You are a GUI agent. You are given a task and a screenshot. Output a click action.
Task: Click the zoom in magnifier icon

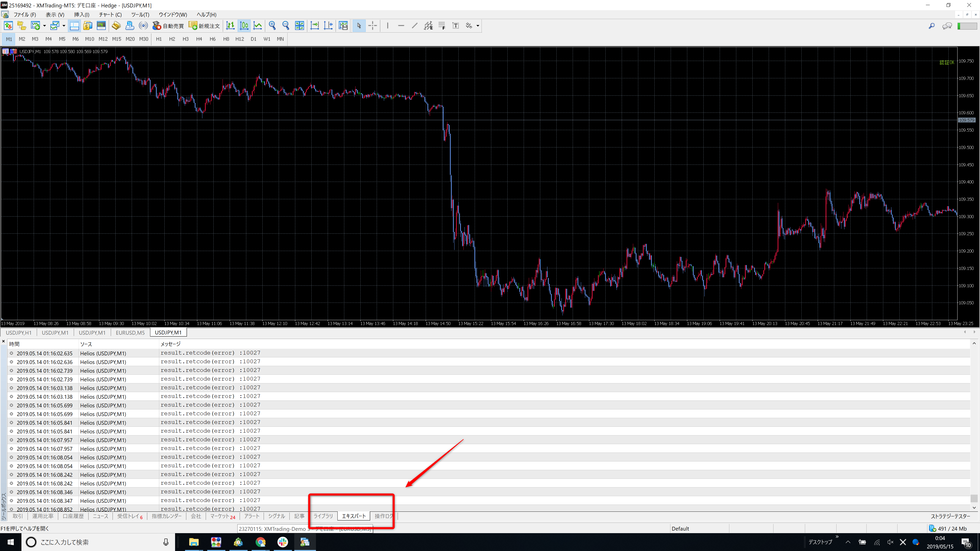coord(272,26)
